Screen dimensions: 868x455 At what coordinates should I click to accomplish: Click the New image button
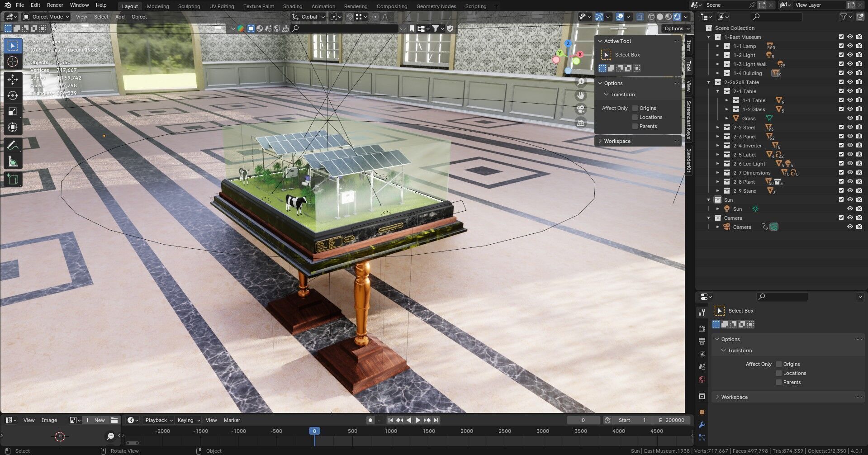96,420
